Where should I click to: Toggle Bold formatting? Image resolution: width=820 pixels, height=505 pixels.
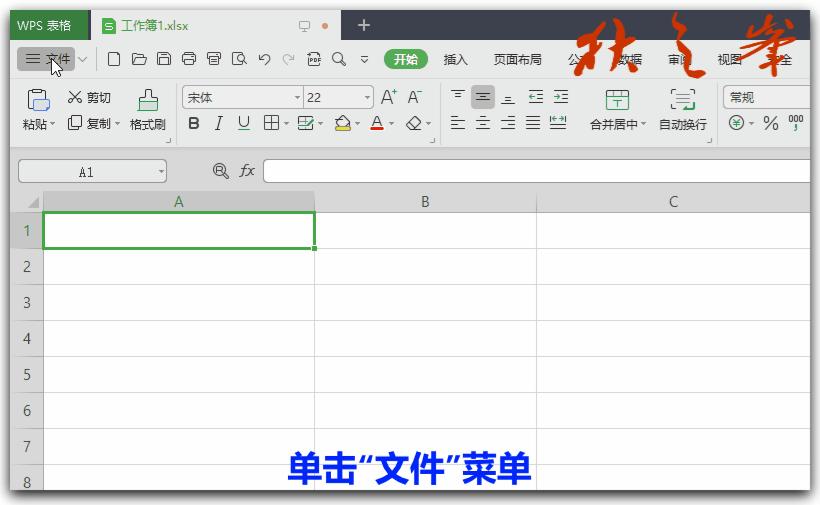pos(193,123)
